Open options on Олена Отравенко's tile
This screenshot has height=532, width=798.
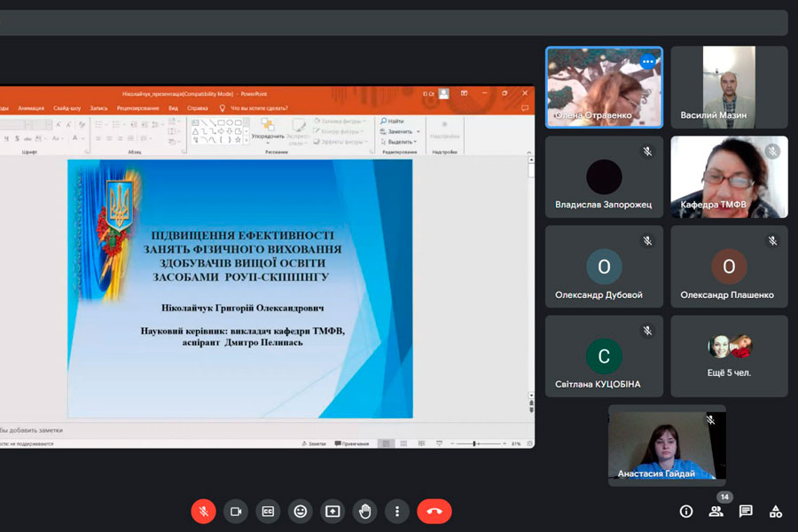pyautogui.click(x=647, y=62)
